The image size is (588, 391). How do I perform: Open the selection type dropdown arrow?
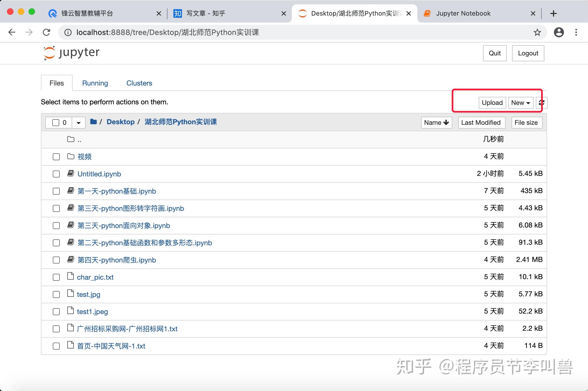(79, 123)
